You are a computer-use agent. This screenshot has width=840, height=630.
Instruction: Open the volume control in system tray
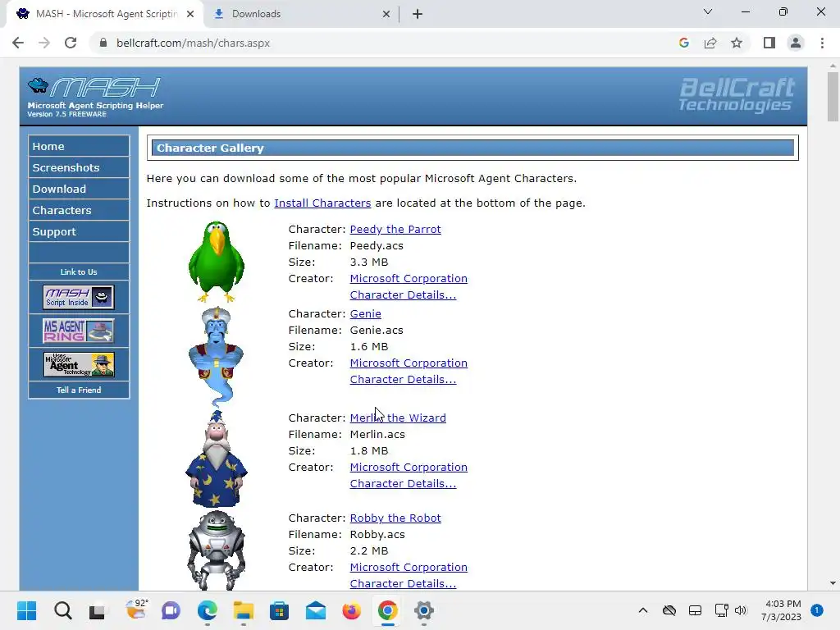pyautogui.click(x=741, y=610)
